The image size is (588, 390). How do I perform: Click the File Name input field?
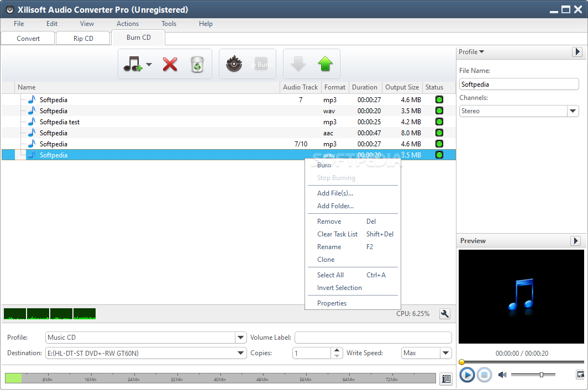[519, 84]
